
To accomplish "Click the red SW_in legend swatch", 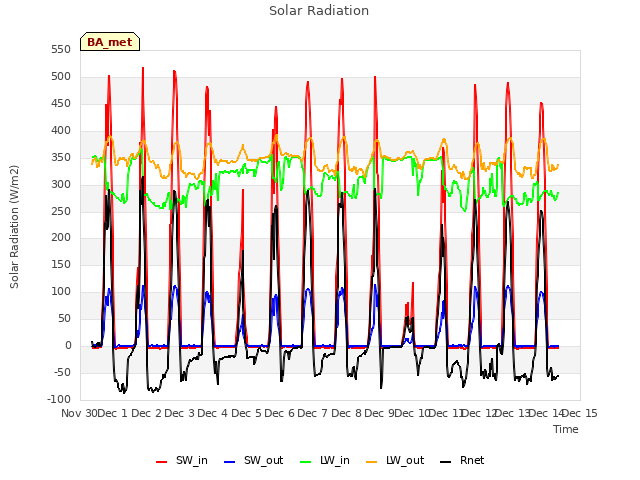I will [162, 462].
